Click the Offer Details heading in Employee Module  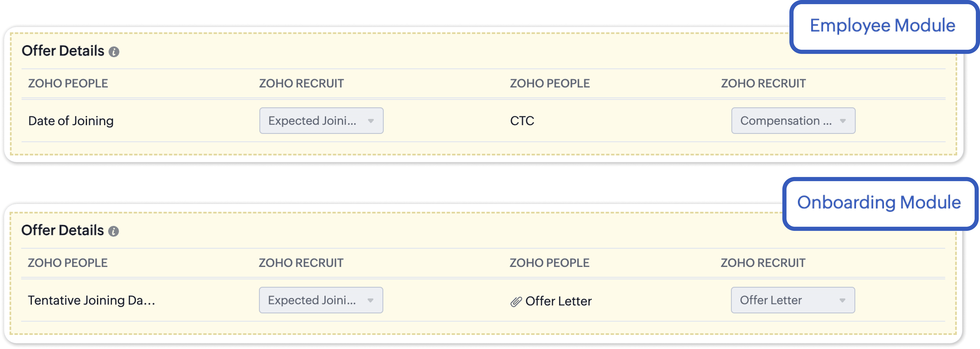click(63, 51)
